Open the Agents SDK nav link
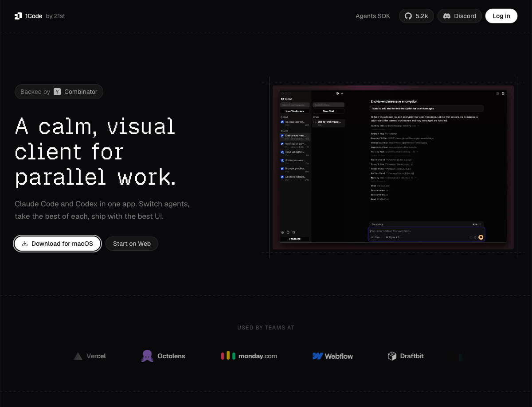This screenshot has height=407, width=532. click(x=372, y=16)
